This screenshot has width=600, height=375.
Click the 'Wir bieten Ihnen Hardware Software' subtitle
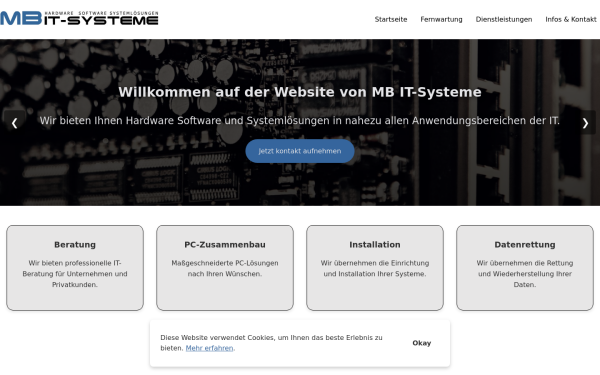click(x=300, y=121)
